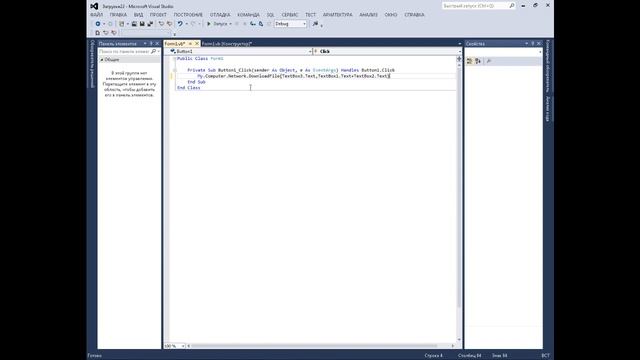The image size is (640, 360).
Task: Open the СЕРВИС menu
Action: 290,15
